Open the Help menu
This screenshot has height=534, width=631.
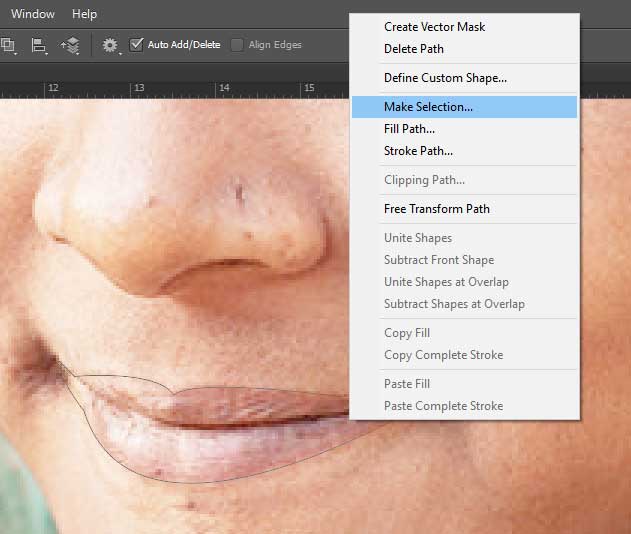point(84,14)
